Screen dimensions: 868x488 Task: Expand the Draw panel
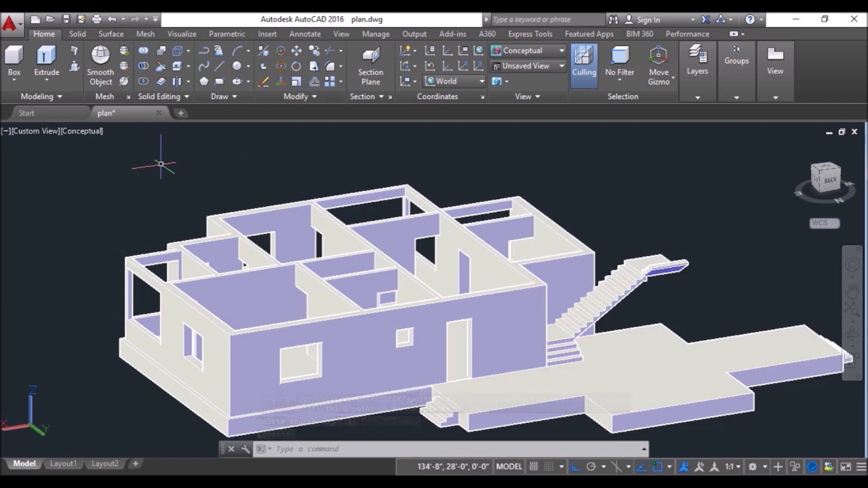click(x=224, y=96)
